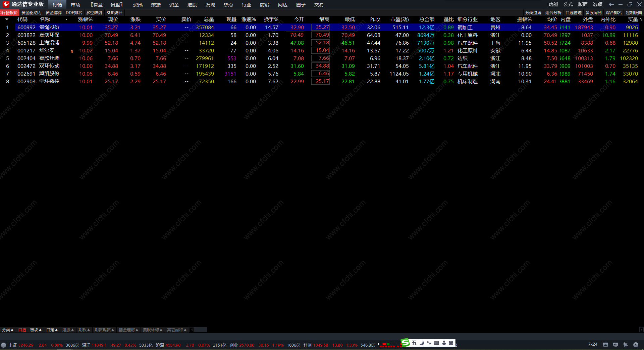Click the 综合排名 button
Image resolution: width=644 pixels, height=350 pixels.
coord(614,13)
